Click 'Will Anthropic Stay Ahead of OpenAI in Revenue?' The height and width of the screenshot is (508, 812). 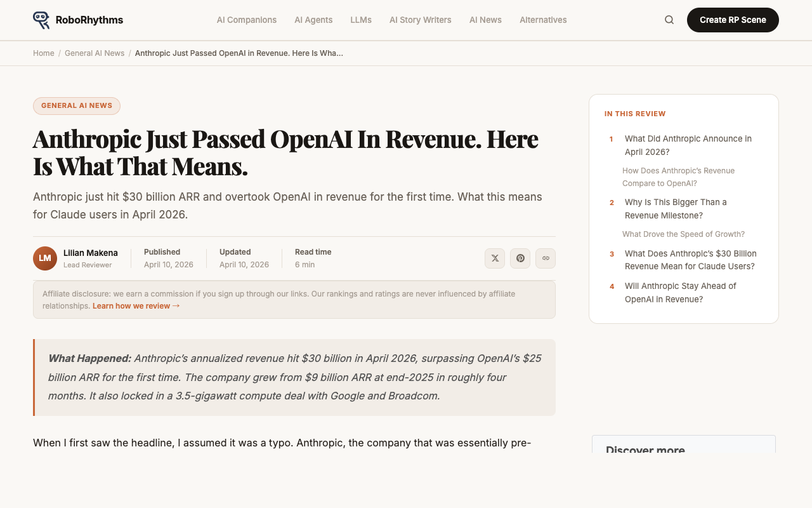[x=680, y=292]
